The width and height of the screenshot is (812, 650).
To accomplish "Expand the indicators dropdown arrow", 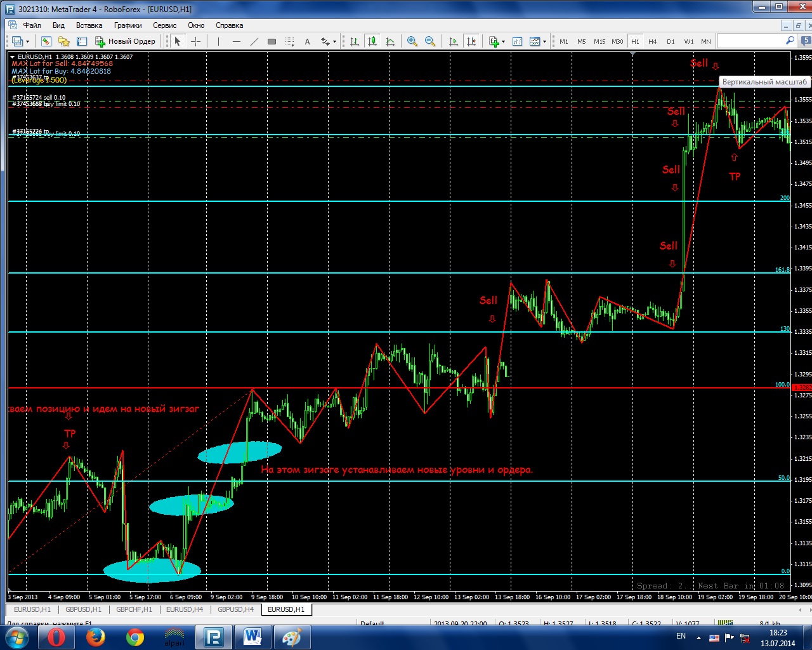I will [x=504, y=42].
